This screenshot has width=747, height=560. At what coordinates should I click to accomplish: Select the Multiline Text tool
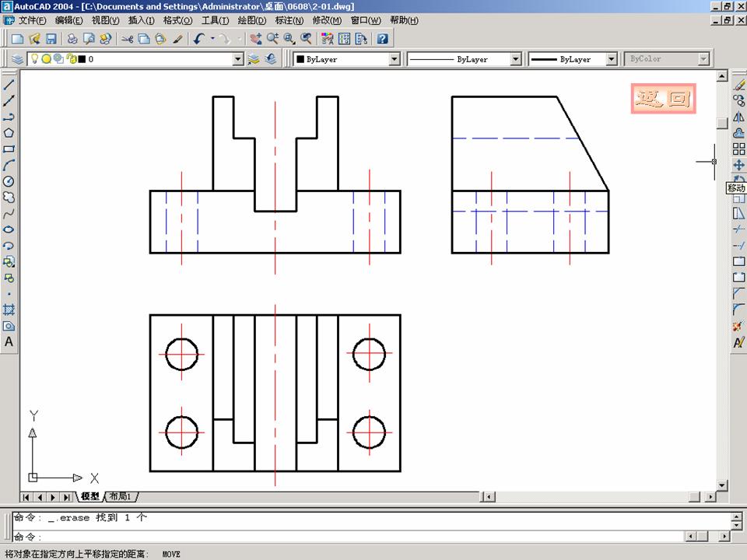coord(9,342)
